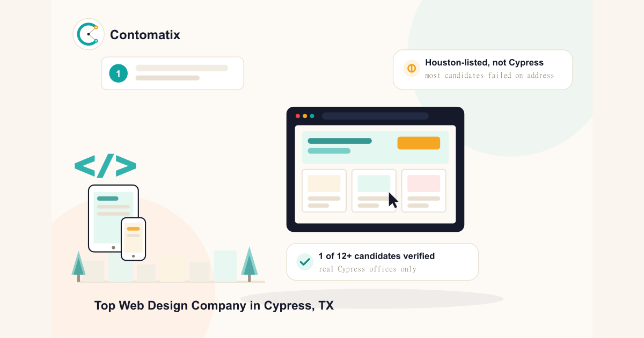This screenshot has width=644, height=338.
Task: Select the teal number 1 badge
Action: point(118,74)
